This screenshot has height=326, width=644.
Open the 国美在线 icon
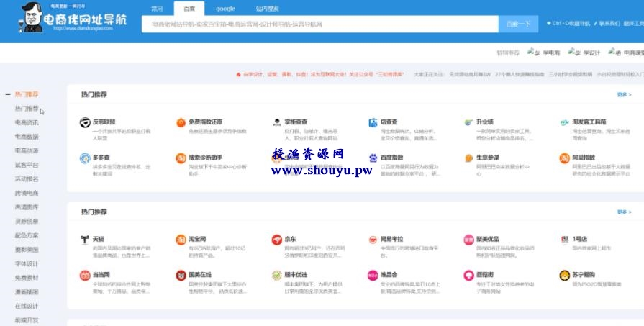point(181,275)
